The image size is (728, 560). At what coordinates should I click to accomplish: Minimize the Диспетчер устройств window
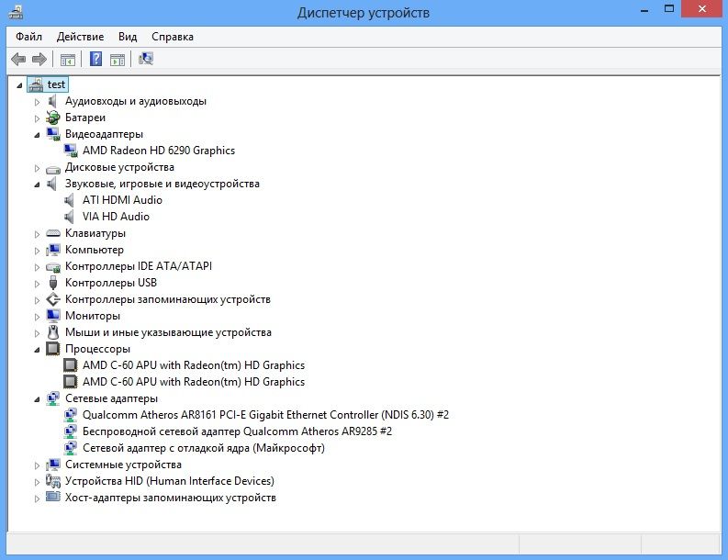tap(644, 10)
